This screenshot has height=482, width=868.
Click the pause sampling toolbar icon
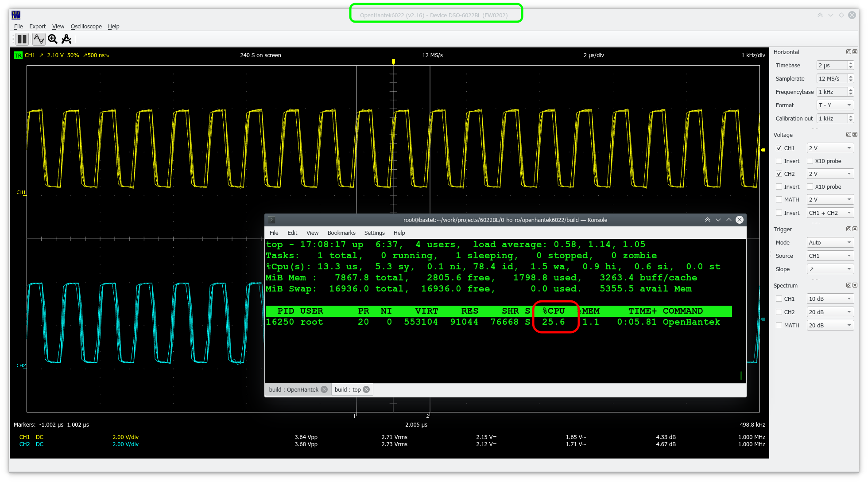(x=22, y=39)
